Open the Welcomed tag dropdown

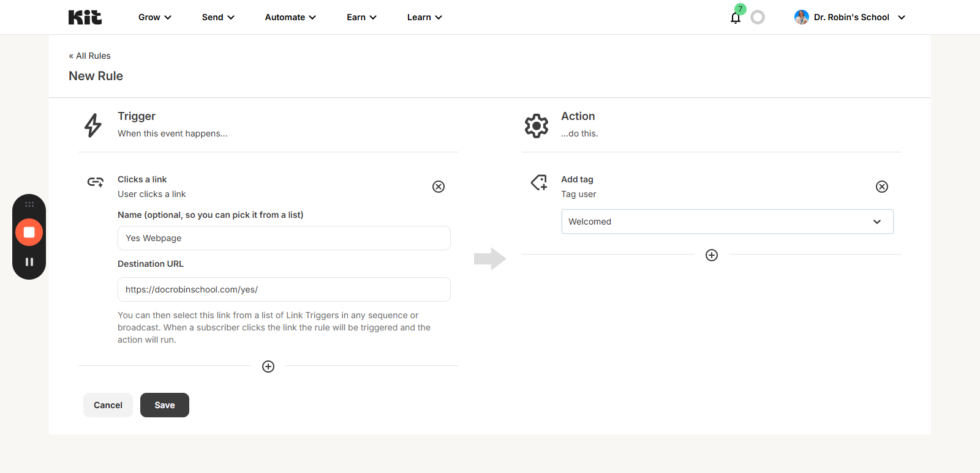(727, 222)
